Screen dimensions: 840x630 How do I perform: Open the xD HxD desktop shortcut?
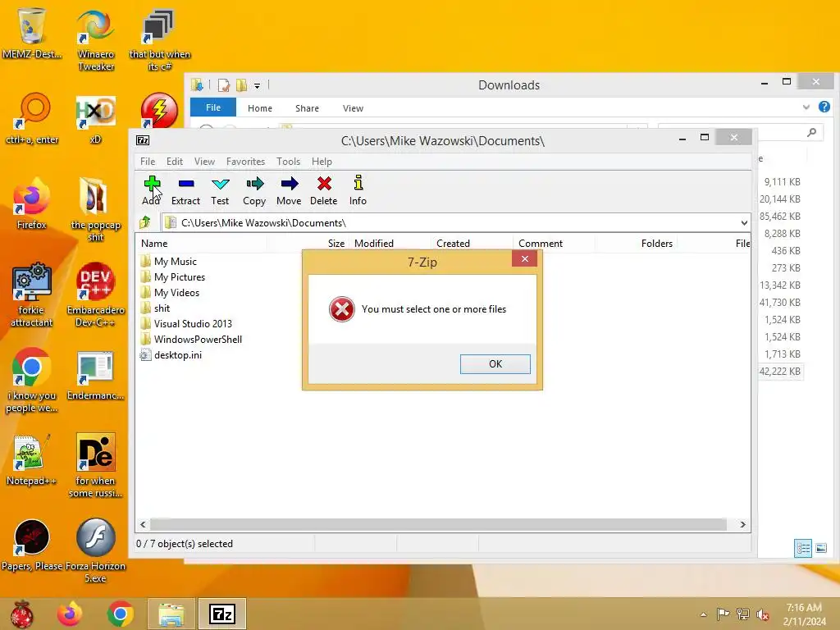point(95,120)
